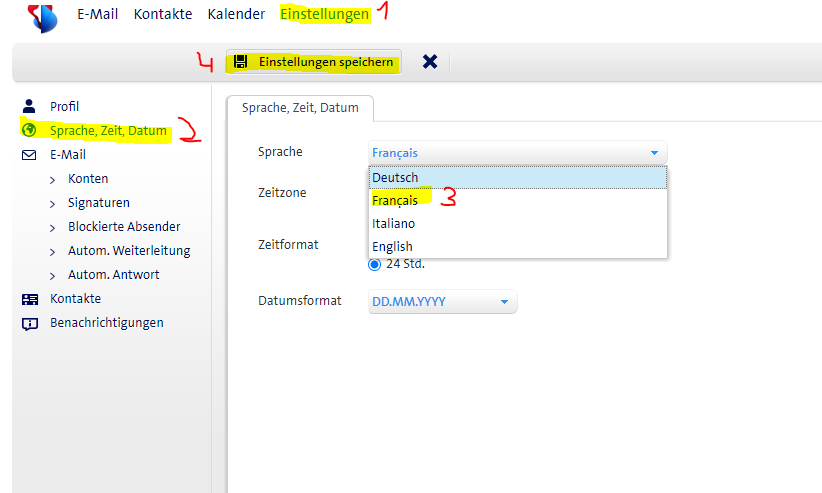Expand the Konten submenu chevron

[52, 179]
